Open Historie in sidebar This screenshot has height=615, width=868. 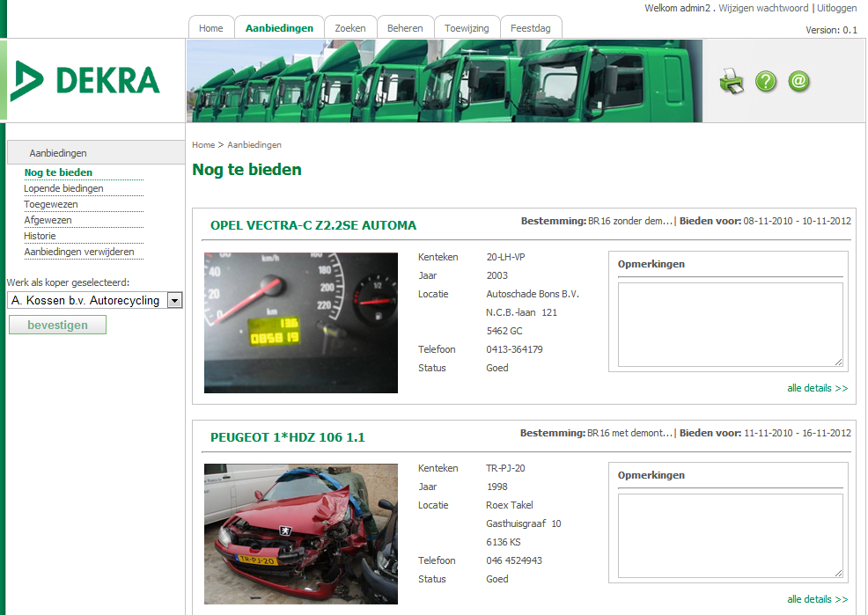[x=40, y=236]
